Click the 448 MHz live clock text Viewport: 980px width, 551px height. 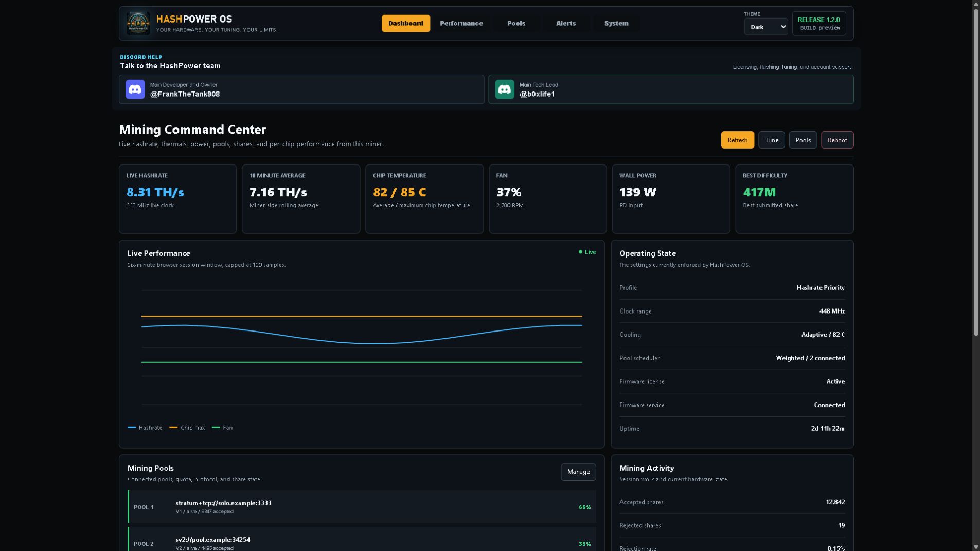pos(150,205)
